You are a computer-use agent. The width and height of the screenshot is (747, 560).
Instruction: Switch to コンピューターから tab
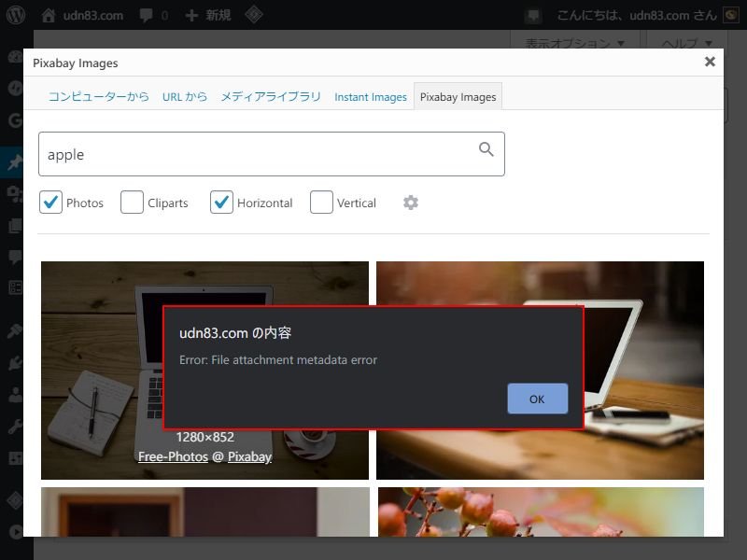pos(99,97)
